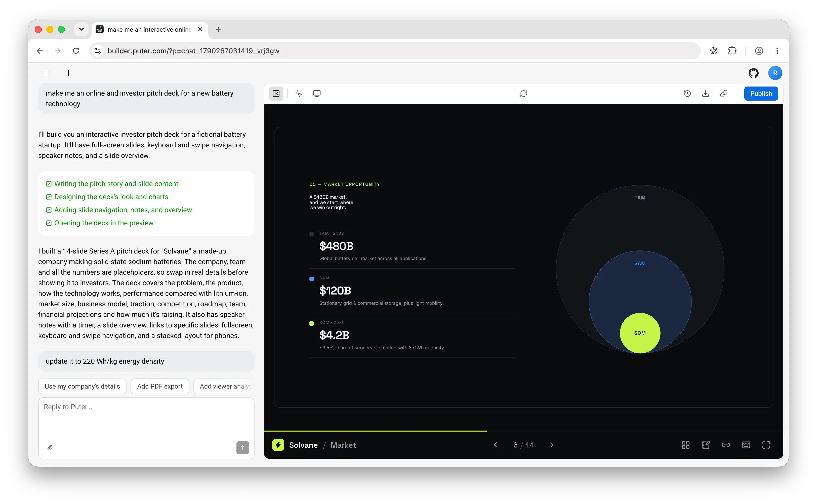Open the tab search dropdown chevron
This screenshot has height=504, width=817.
pos(81,29)
